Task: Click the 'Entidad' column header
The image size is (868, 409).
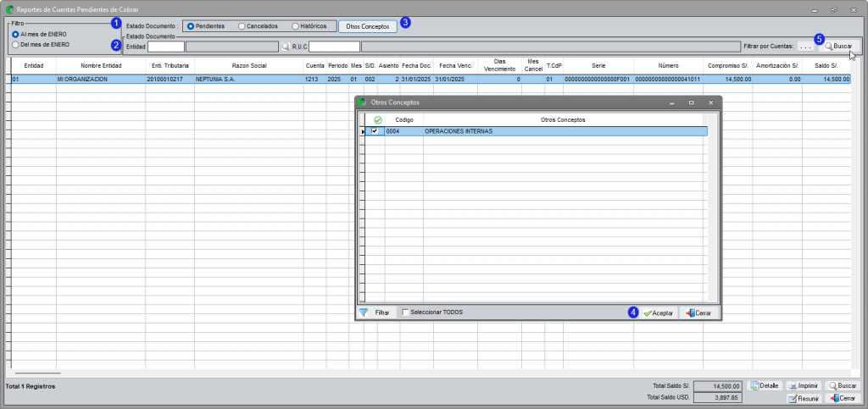Action: (34, 66)
